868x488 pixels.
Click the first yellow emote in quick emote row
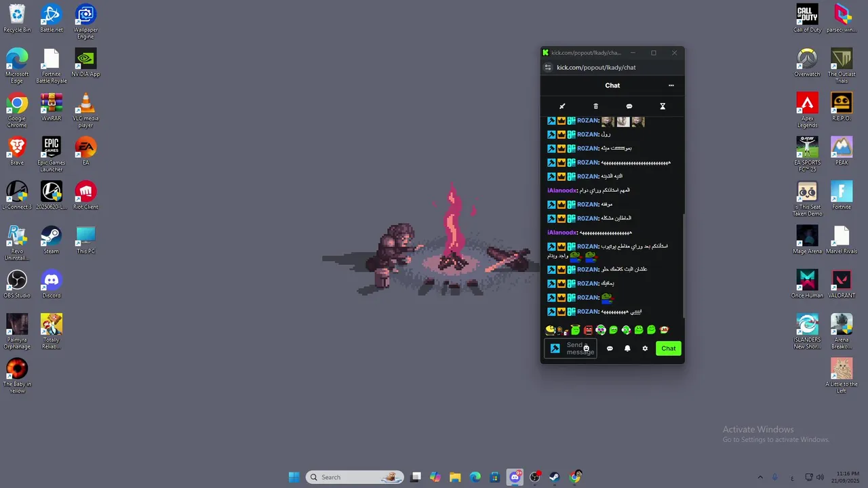[x=551, y=330]
